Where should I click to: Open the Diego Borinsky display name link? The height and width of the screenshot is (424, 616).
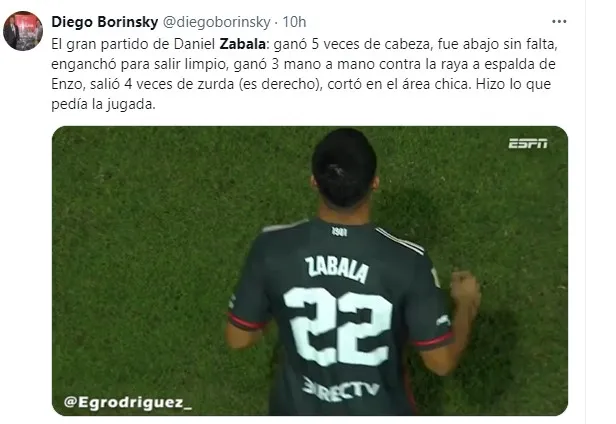pos(104,22)
